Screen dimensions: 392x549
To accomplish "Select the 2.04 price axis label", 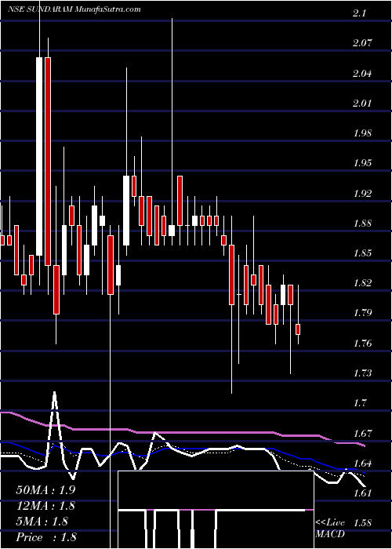I will point(362,74).
